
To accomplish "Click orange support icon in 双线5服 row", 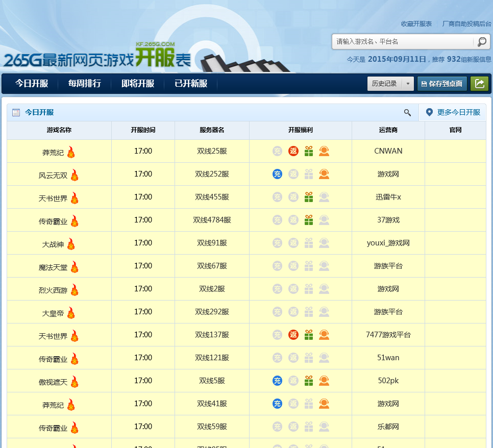I will (324, 381).
